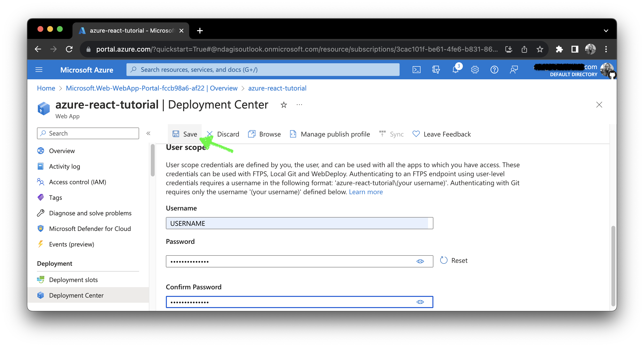Open the portal hamburger menu
This screenshot has width=644, height=347.
click(x=39, y=70)
